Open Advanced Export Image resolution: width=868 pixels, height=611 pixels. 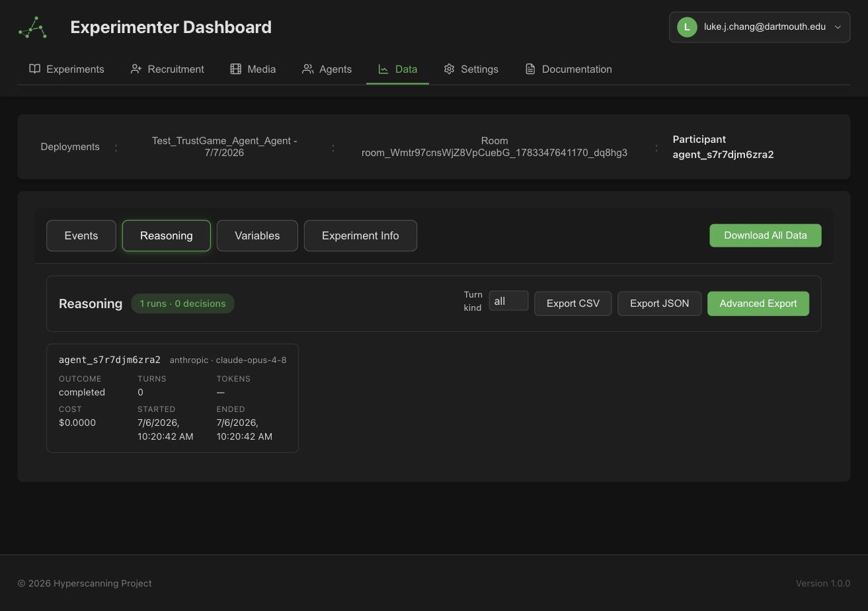[758, 304]
